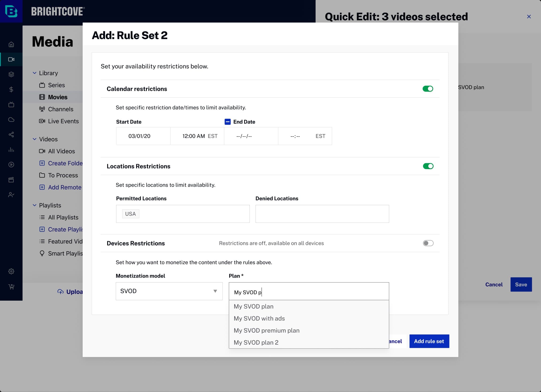Screen dimensions: 541x392
Task: Click the Start time 12:00 AM field
Action: [x=197, y=136]
